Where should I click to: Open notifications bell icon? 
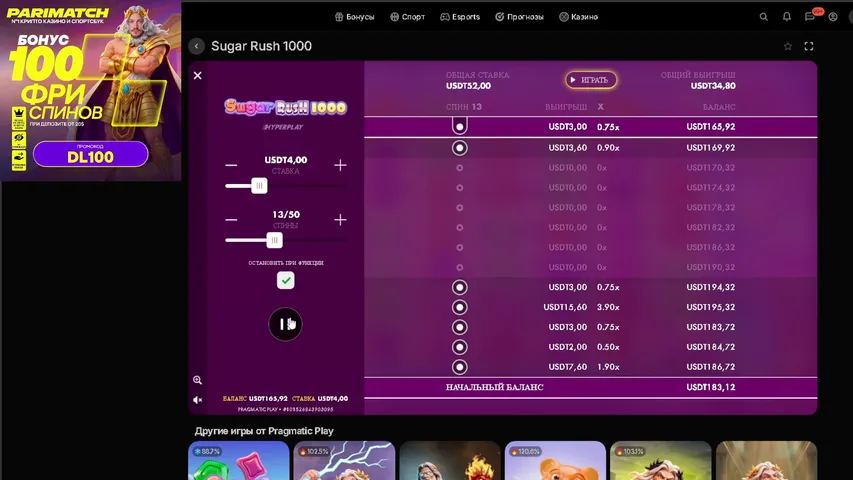[x=787, y=17]
